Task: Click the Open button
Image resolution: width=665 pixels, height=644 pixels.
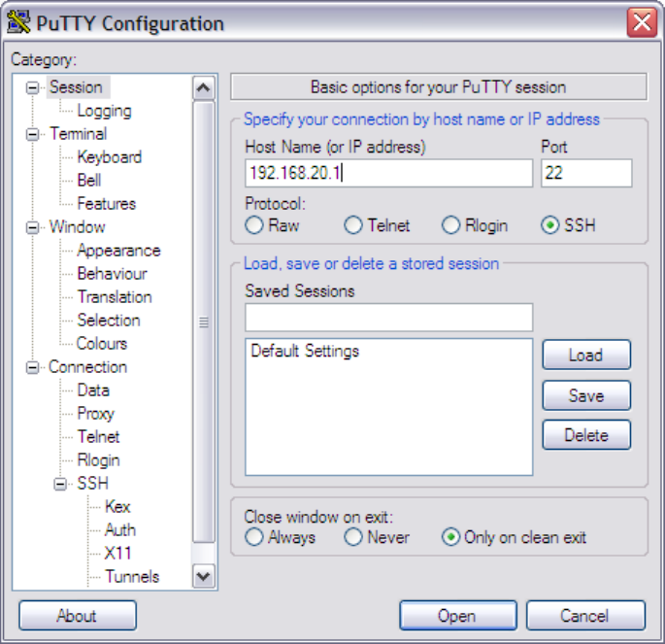Action: coord(457,616)
